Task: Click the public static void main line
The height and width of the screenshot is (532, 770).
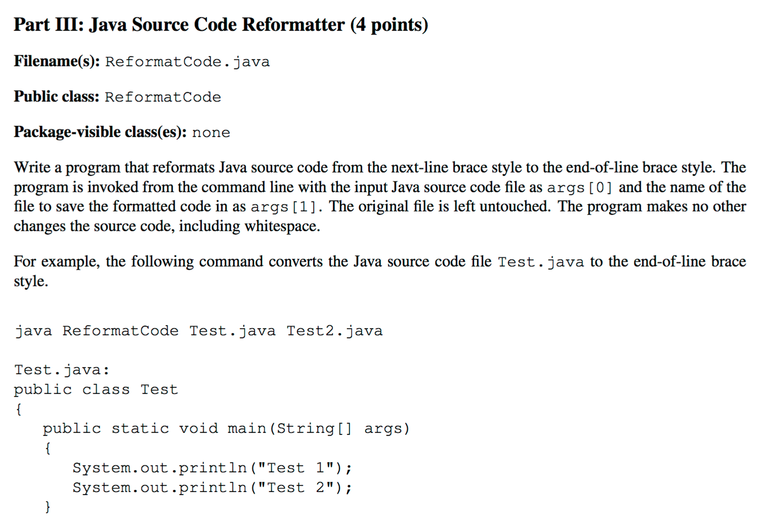Action: (x=226, y=429)
